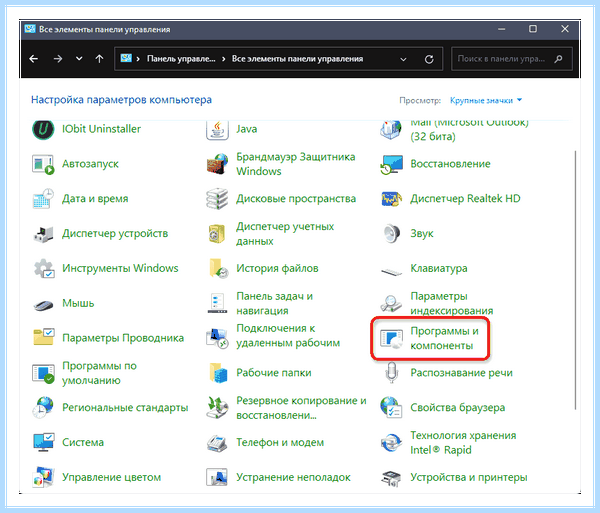600x513 pixels.
Task: Click the refresh button in the address bar
Action: (x=429, y=59)
